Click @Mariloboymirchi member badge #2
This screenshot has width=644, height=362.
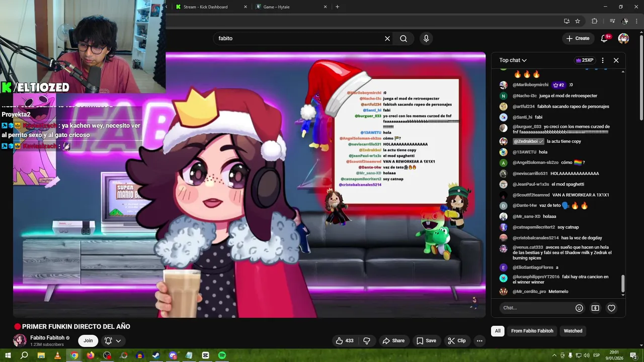click(x=558, y=85)
